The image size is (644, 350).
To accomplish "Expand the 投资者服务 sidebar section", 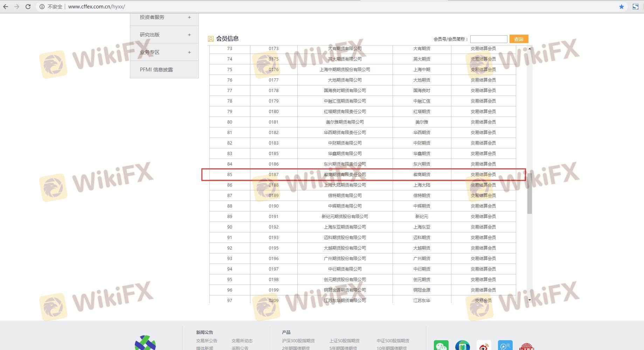I will point(189,17).
